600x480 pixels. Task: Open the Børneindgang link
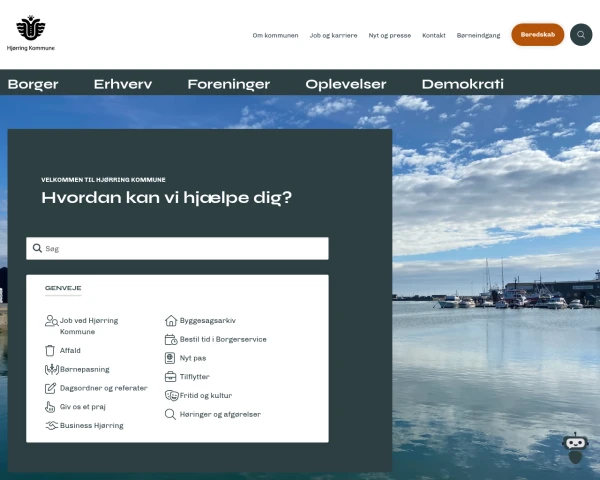point(478,35)
